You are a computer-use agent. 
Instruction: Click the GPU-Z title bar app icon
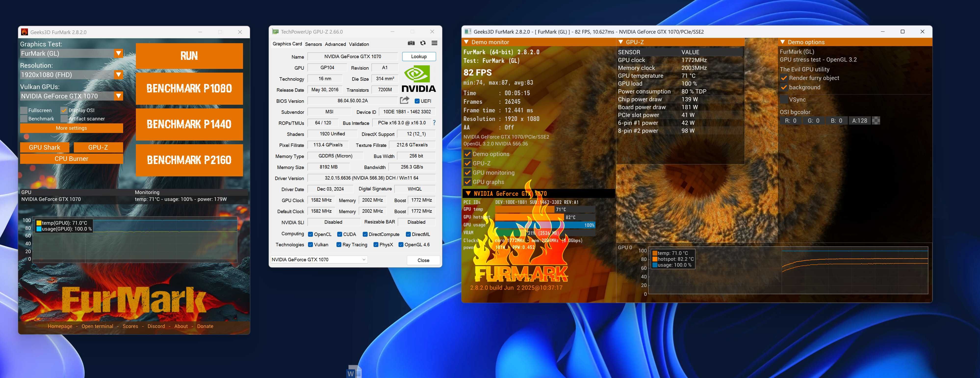275,32
